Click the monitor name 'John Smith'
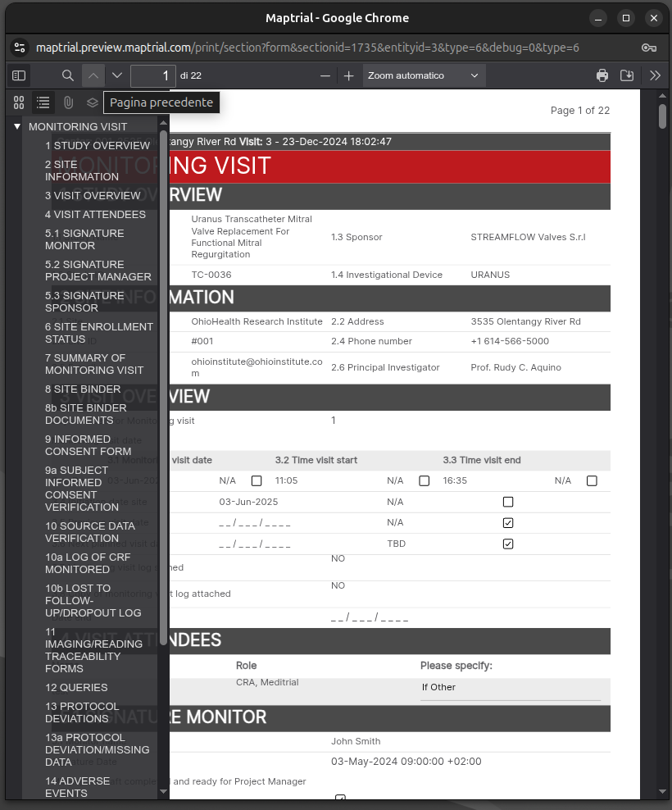The height and width of the screenshot is (810, 672). pyautogui.click(x=356, y=742)
